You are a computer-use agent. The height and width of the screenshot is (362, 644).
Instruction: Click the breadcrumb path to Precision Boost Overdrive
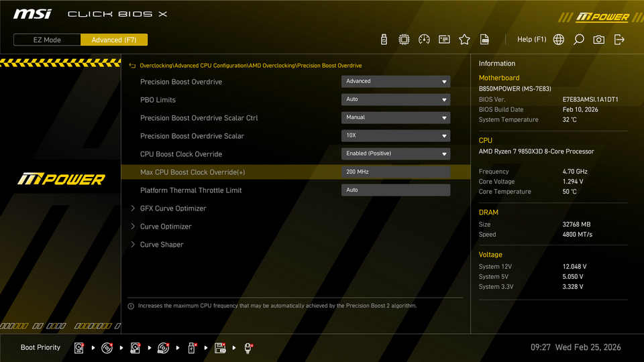tap(250, 66)
